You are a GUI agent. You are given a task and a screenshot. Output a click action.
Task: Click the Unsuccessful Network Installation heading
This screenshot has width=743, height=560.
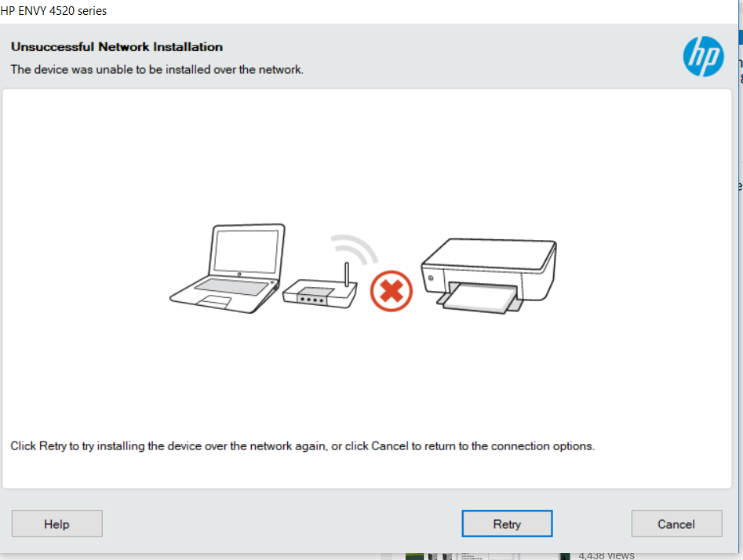[x=117, y=47]
